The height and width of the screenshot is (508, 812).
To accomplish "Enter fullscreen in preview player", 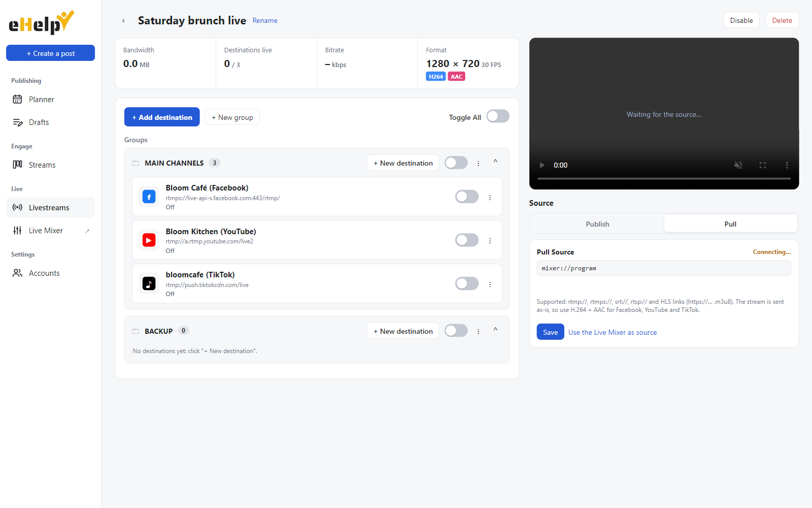I will (x=763, y=165).
